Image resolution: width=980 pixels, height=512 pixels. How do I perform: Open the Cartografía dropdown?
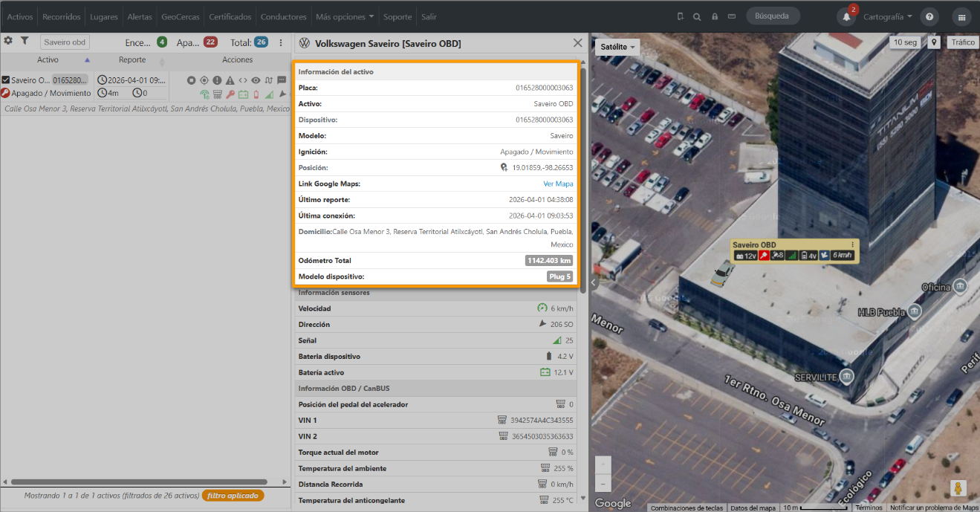point(888,16)
